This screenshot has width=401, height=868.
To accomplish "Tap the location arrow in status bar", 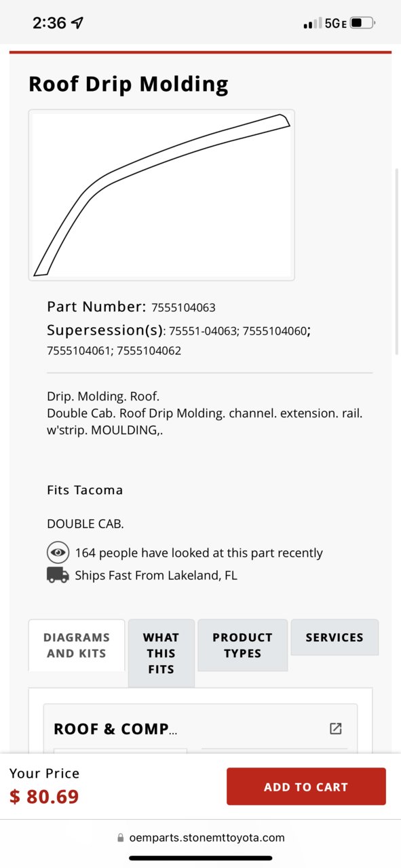I will (77, 23).
